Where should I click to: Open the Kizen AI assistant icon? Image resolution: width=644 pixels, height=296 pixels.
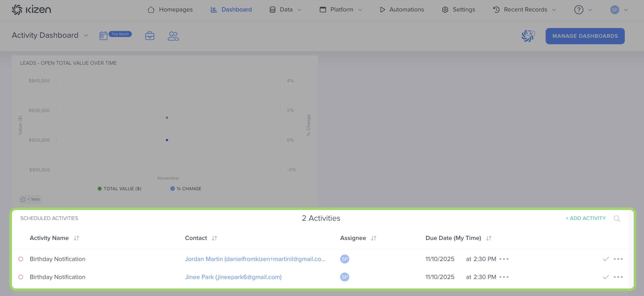pyautogui.click(x=527, y=36)
